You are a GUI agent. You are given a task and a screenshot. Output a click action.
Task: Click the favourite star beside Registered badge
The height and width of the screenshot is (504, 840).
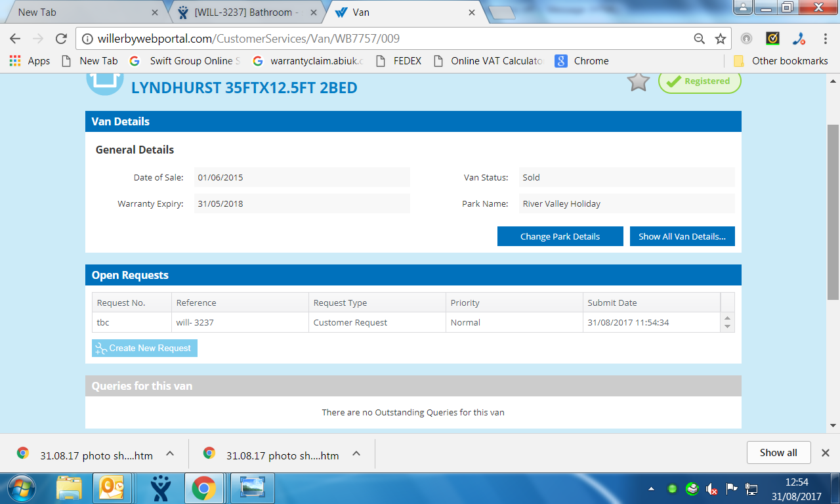coord(638,81)
